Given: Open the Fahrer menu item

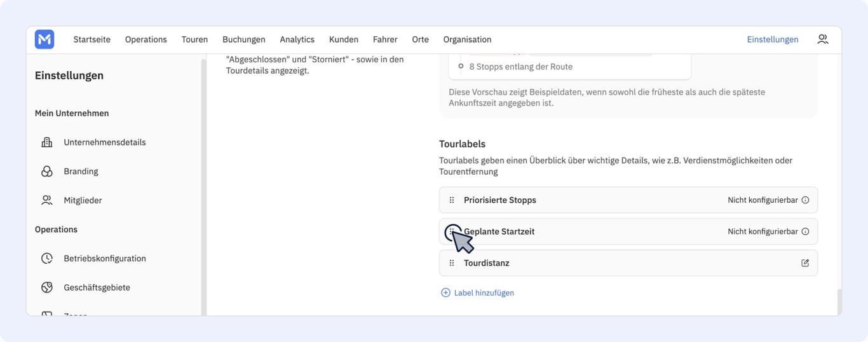Looking at the screenshot, I should [385, 39].
